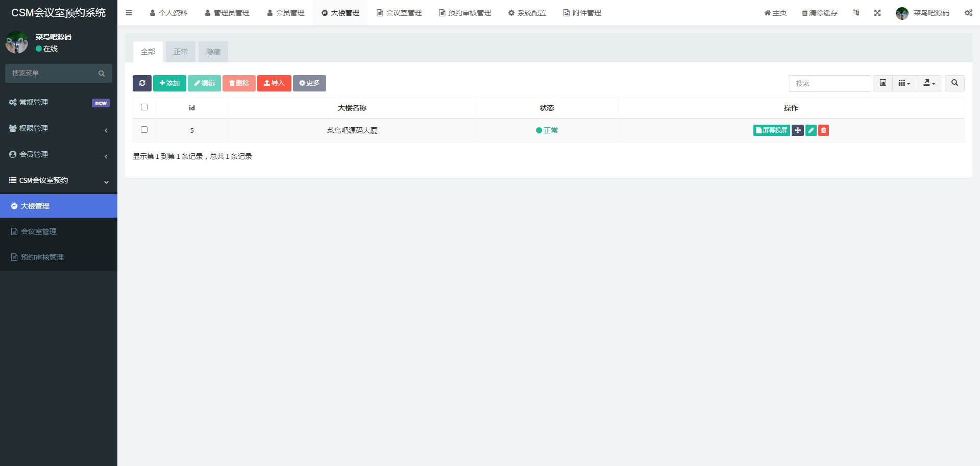Click inside the 搜索 input field
Viewport: 980px width, 466px height.
[x=829, y=83]
